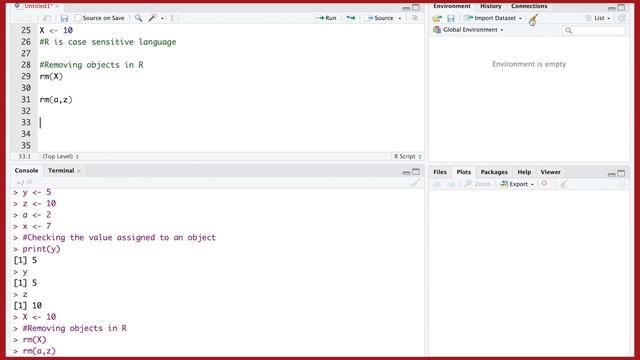This screenshot has width=640, height=360.
Task: Click the code tools magic wand icon
Action: [153, 18]
